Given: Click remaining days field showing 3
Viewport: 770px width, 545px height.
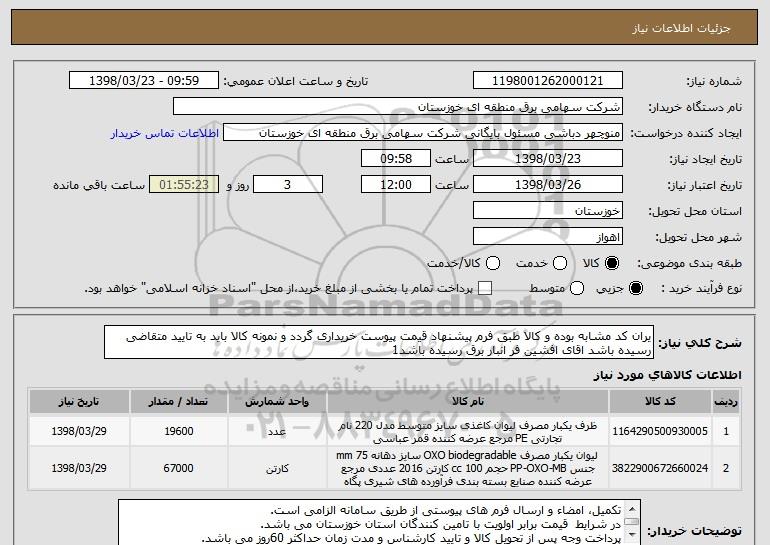Looking at the screenshot, I should click(288, 185).
